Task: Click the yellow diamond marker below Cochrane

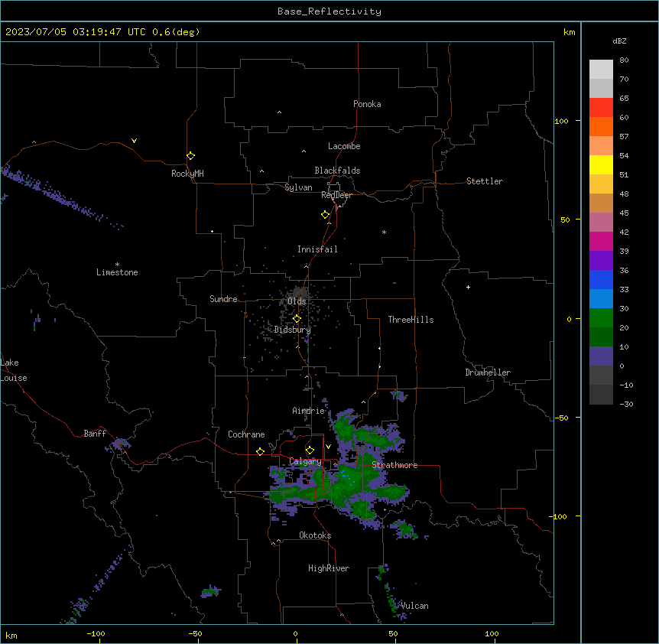Action: pos(260,451)
